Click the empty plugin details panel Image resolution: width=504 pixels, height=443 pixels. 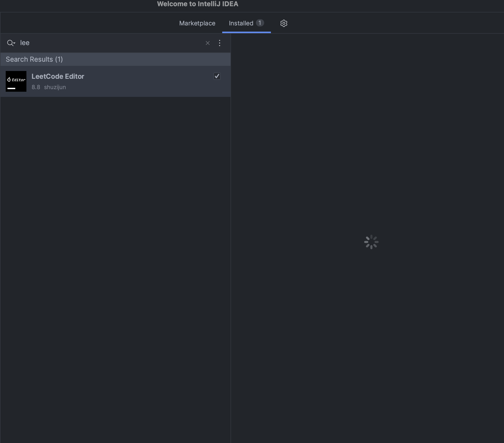click(x=367, y=130)
